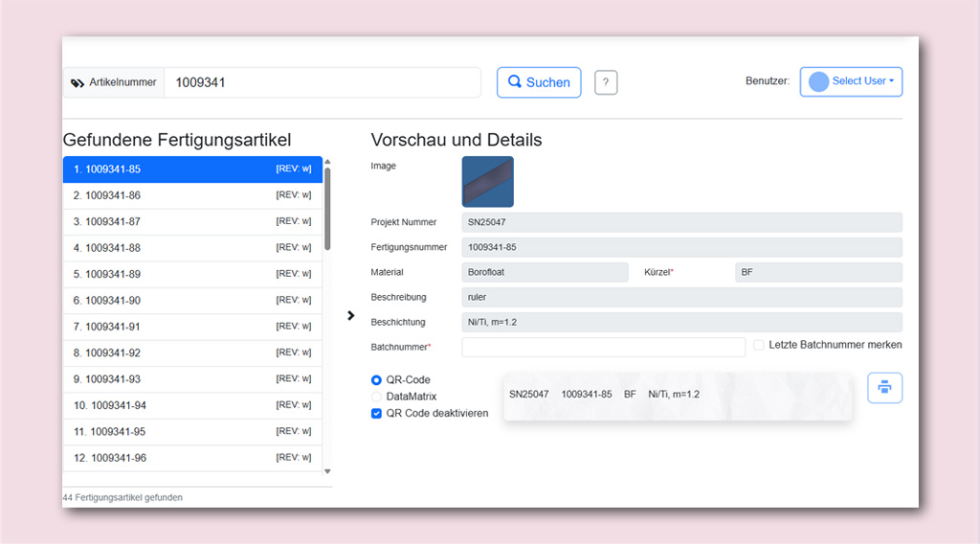The image size is (980, 544).
Task: Click the user avatar circle
Action: [819, 81]
